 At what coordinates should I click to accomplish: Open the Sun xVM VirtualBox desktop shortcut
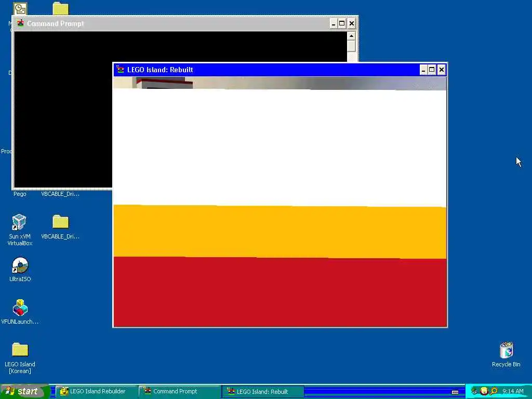pyautogui.click(x=19, y=230)
